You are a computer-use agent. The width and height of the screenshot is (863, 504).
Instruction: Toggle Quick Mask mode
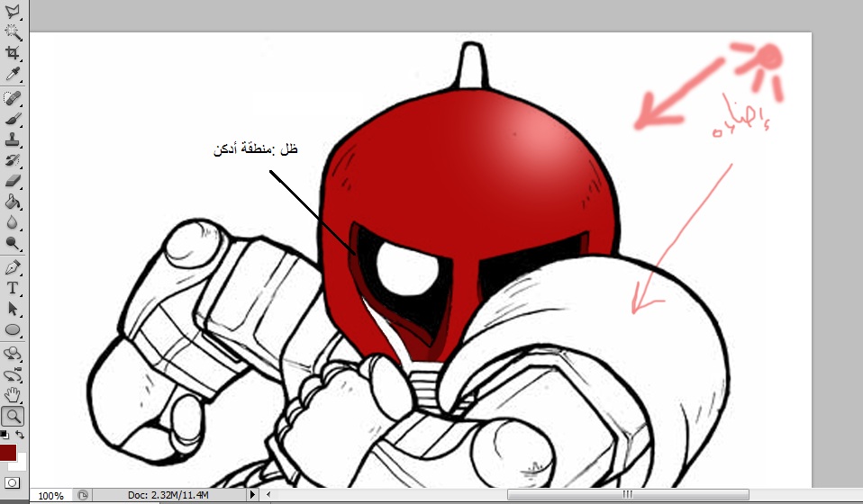coord(12,483)
